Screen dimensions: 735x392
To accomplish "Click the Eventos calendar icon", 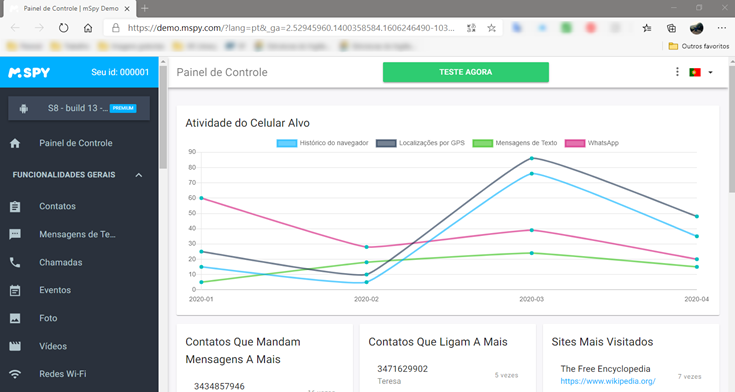I will (x=15, y=290).
